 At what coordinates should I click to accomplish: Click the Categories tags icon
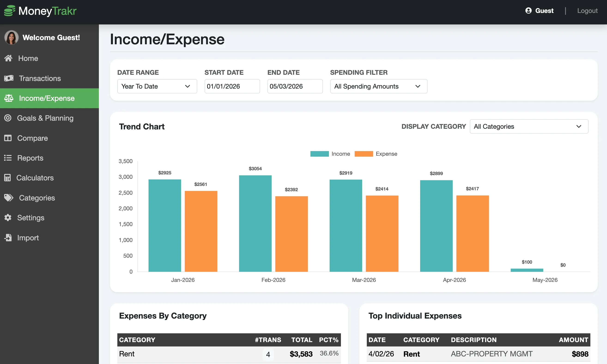tap(9, 198)
